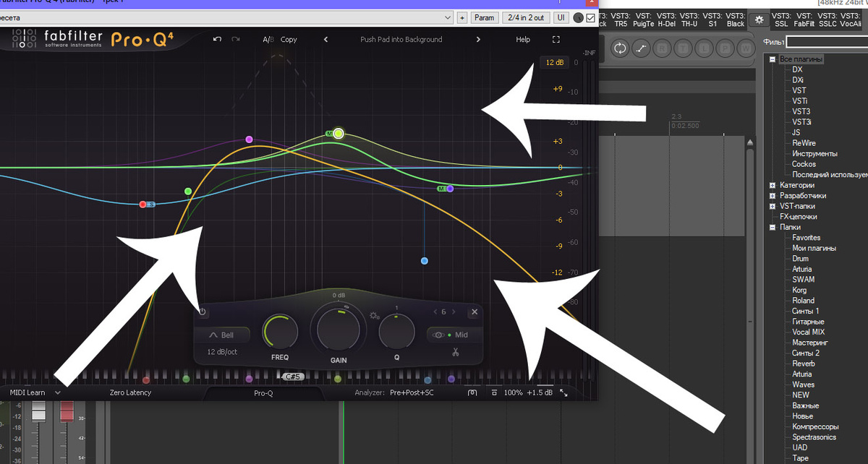Expand the 'Категории' tree node
The height and width of the screenshot is (464, 868).
(773, 185)
